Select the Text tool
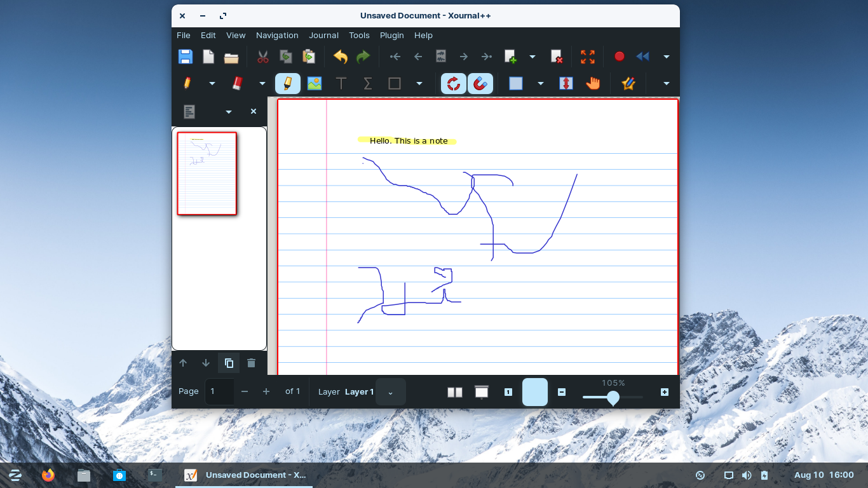Image resolution: width=868 pixels, height=488 pixels. [x=341, y=83]
